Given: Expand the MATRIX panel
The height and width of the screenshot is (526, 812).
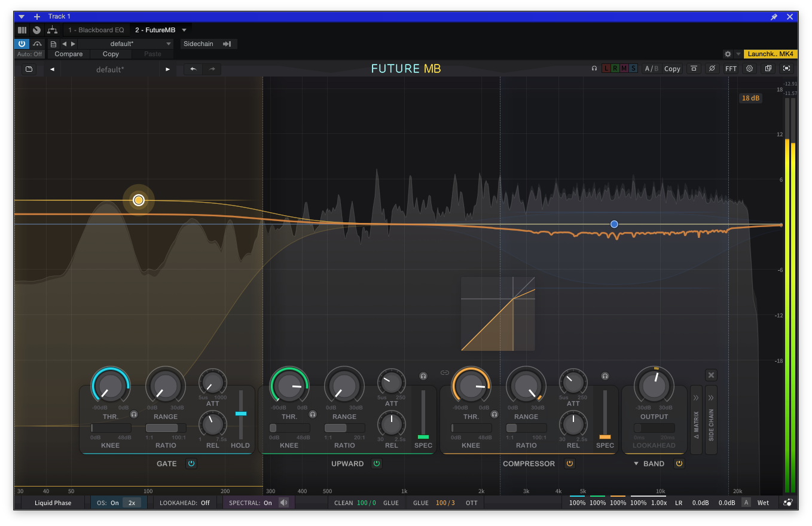Looking at the screenshot, I should tap(695, 420).
